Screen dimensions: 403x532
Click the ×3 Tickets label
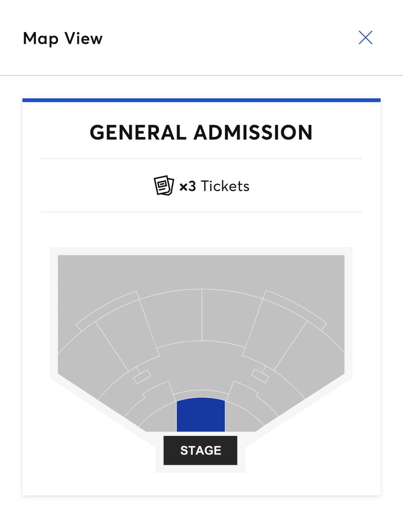click(x=214, y=186)
